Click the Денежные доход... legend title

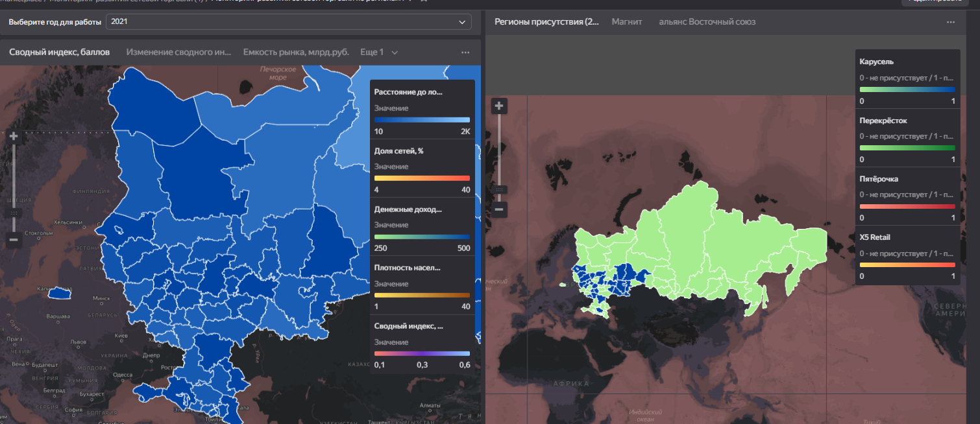click(x=408, y=209)
